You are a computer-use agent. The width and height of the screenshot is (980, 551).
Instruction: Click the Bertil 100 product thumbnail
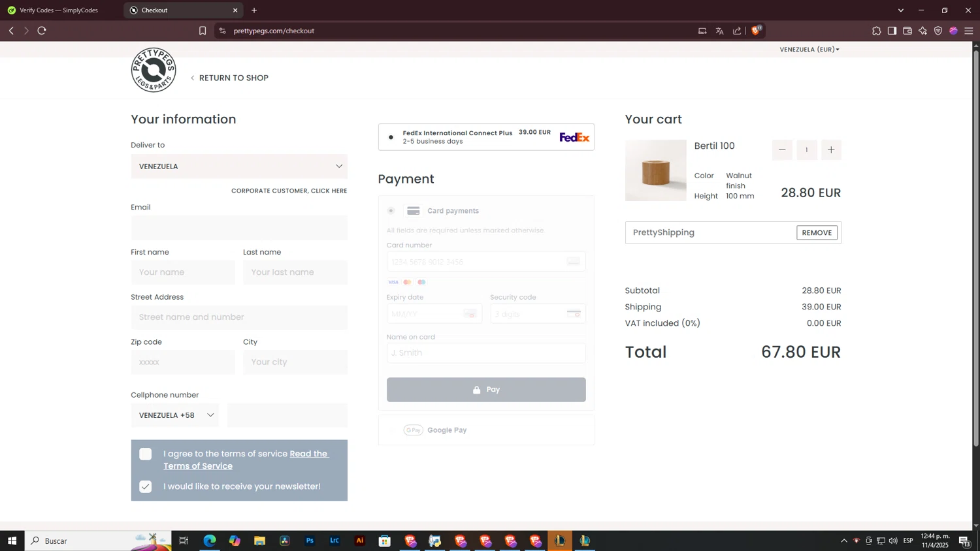coord(656,170)
